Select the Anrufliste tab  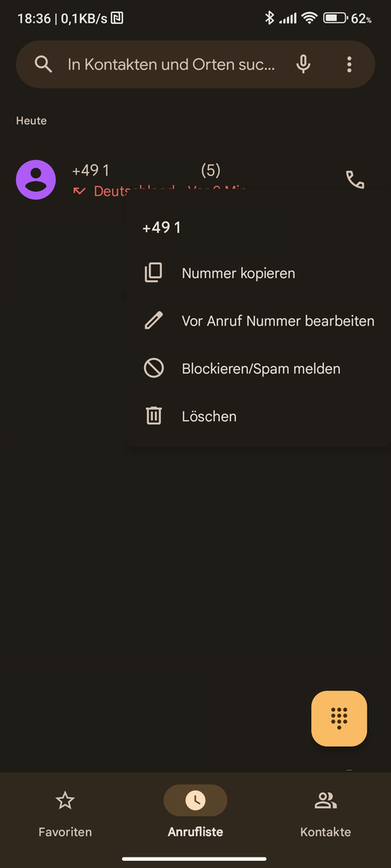click(195, 813)
